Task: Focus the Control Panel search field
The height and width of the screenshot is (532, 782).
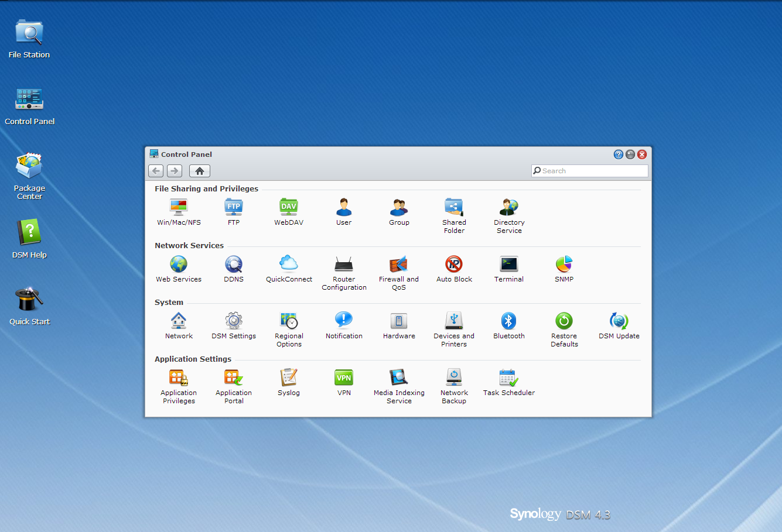Action: 590,171
